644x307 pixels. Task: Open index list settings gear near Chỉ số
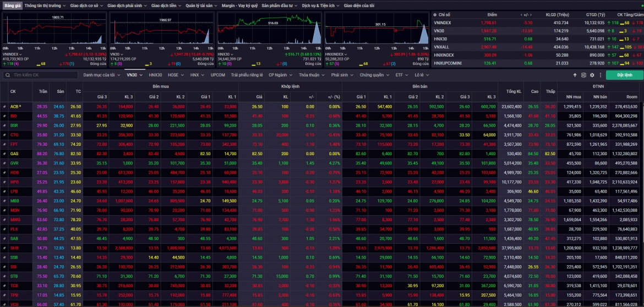point(435,14)
